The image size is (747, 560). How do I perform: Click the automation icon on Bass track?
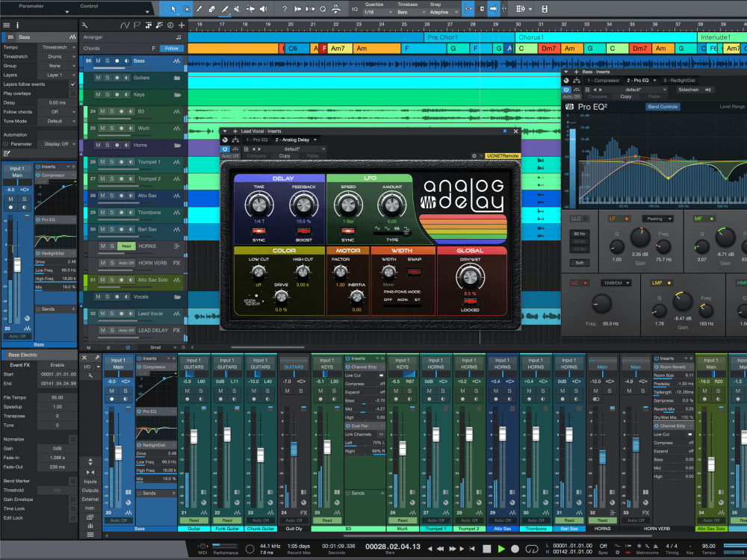177,61
